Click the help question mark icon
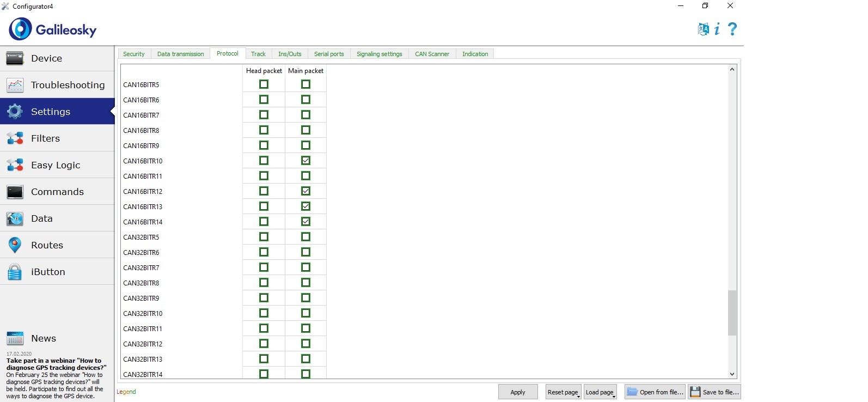The image size is (868, 402). point(732,29)
